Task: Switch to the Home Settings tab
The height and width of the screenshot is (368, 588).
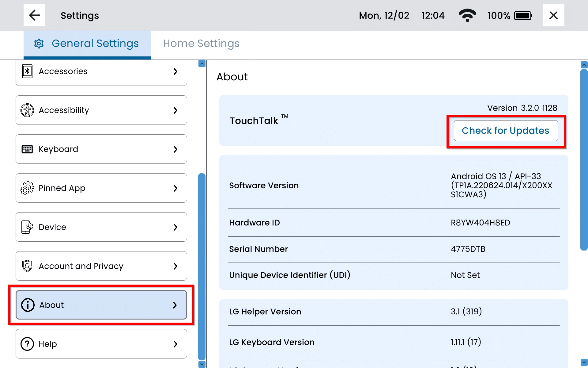Action: 201,44
